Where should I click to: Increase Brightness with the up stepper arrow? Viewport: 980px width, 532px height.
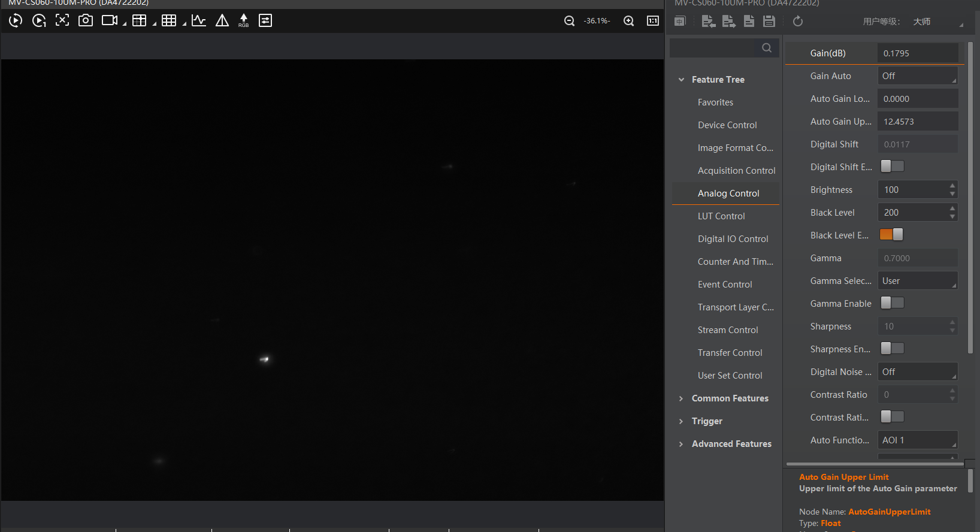[x=952, y=186]
